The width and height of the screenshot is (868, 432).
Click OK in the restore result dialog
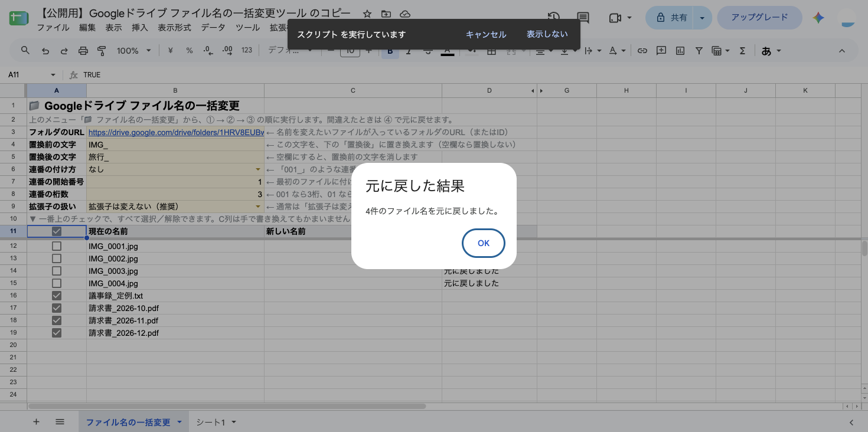(484, 243)
